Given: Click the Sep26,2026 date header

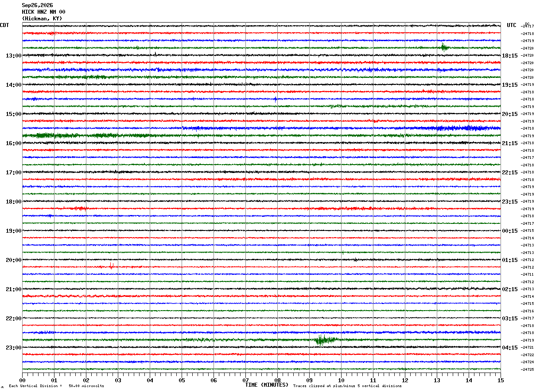Looking at the screenshot, I should [x=37, y=5].
